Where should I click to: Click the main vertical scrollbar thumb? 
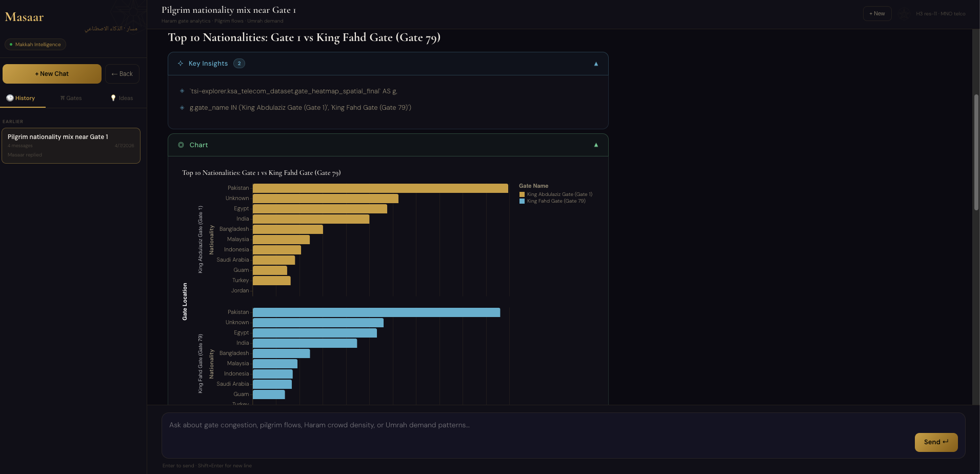[x=976, y=152]
